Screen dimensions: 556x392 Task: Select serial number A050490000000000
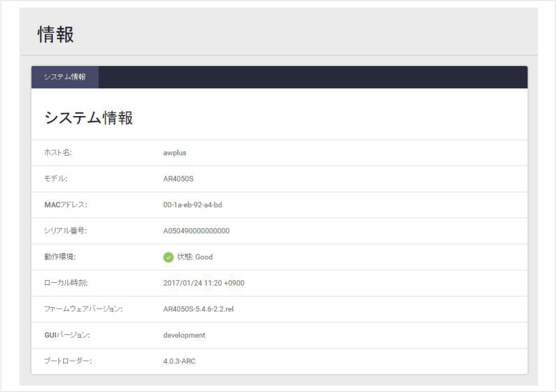(x=197, y=231)
